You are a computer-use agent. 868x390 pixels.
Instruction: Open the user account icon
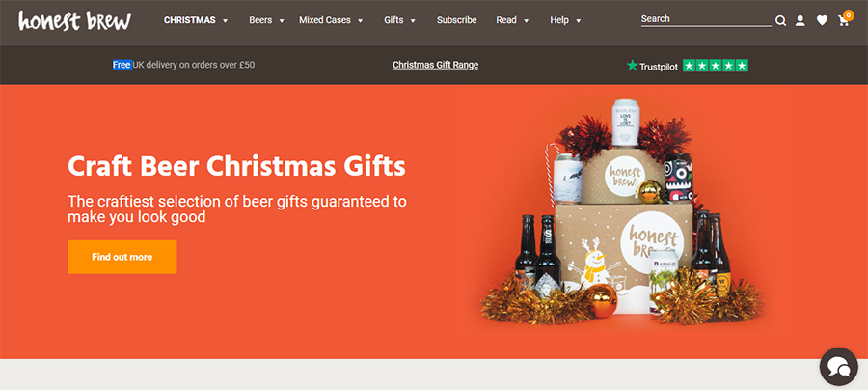[800, 21]
